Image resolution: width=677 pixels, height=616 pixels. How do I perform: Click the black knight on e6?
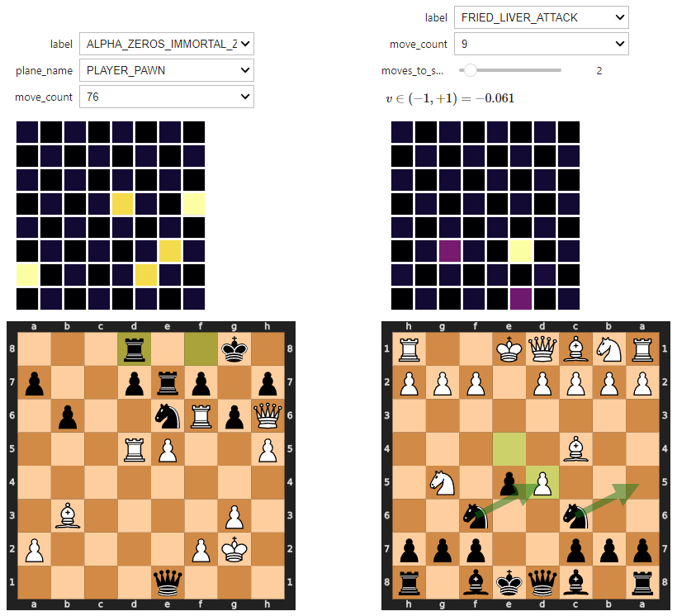[x=168, y=416]
